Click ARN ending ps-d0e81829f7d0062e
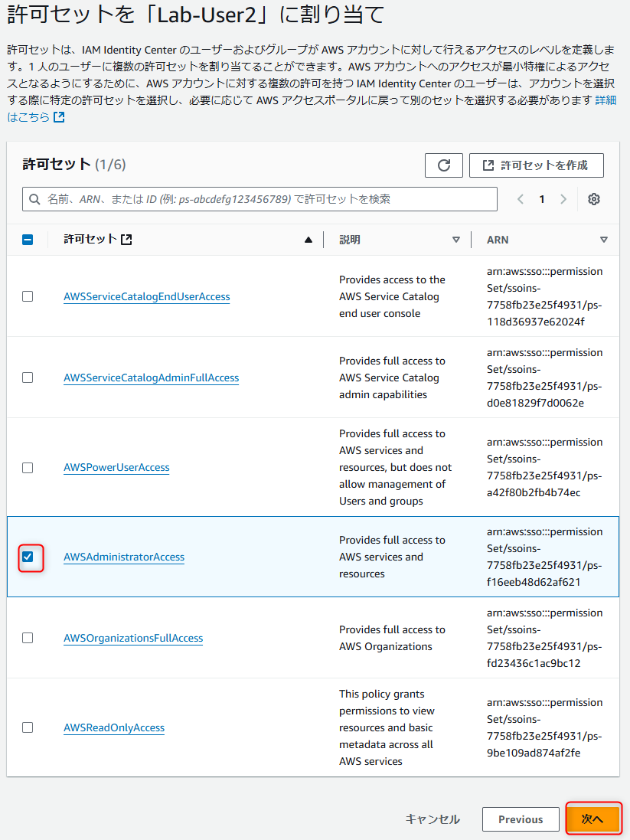The image size is (630, 840). [x=544, y=378]
